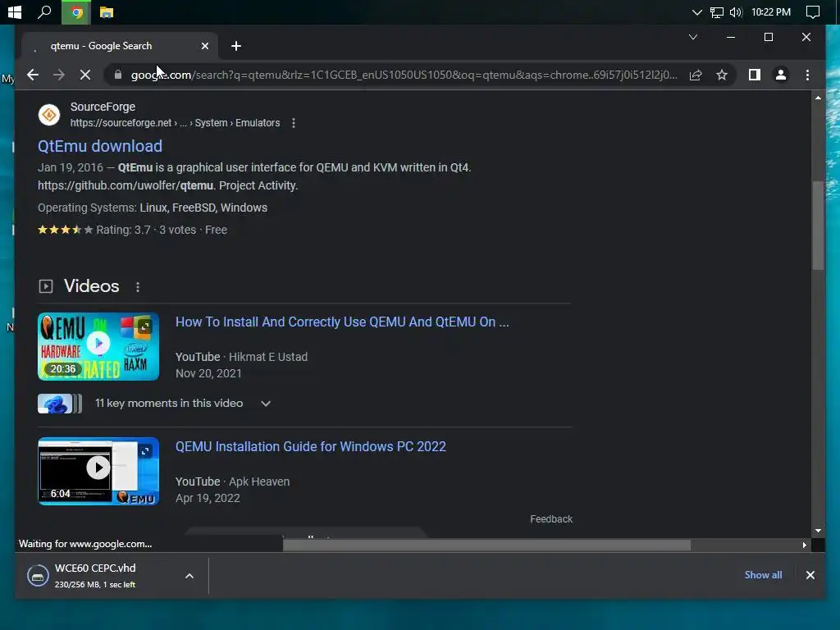Viewport: 840px width, 630px height.
Task: Click the scroll down arrow
Action: [x=818, y=531]
